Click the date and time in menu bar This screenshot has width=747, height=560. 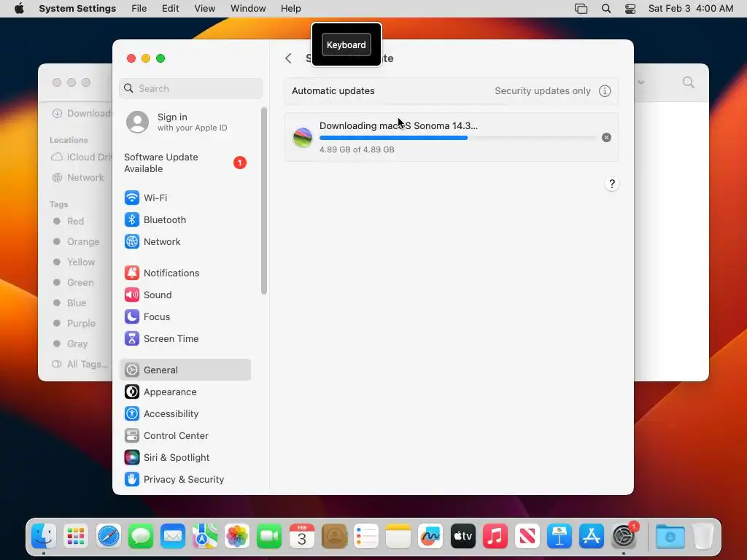(690, 9)
